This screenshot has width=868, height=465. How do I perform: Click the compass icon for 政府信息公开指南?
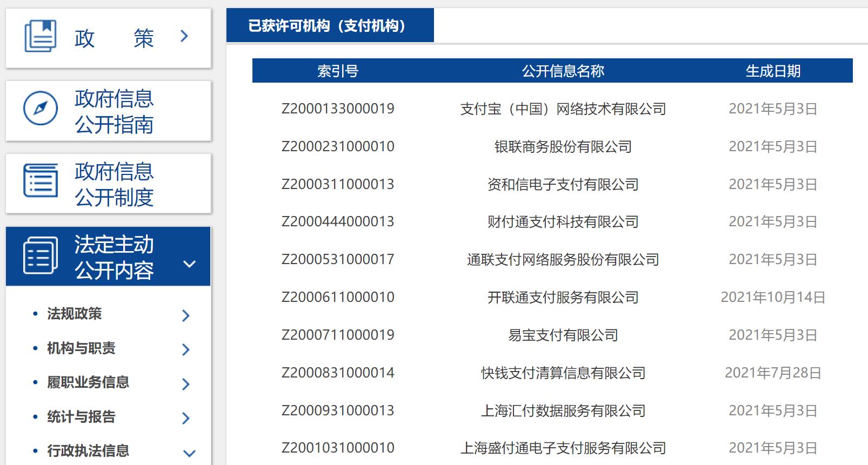pos(41,109)
